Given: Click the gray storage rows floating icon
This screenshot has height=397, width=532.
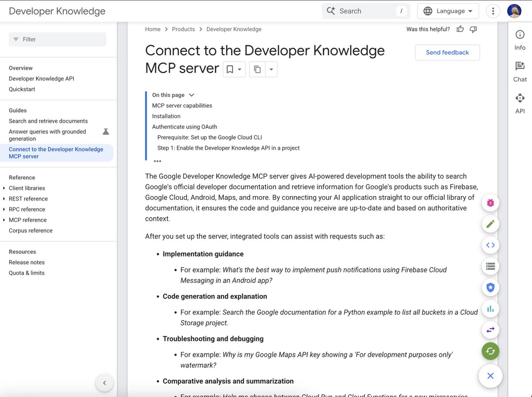Looking at the screenshot, I should click(x=490, y=267).
